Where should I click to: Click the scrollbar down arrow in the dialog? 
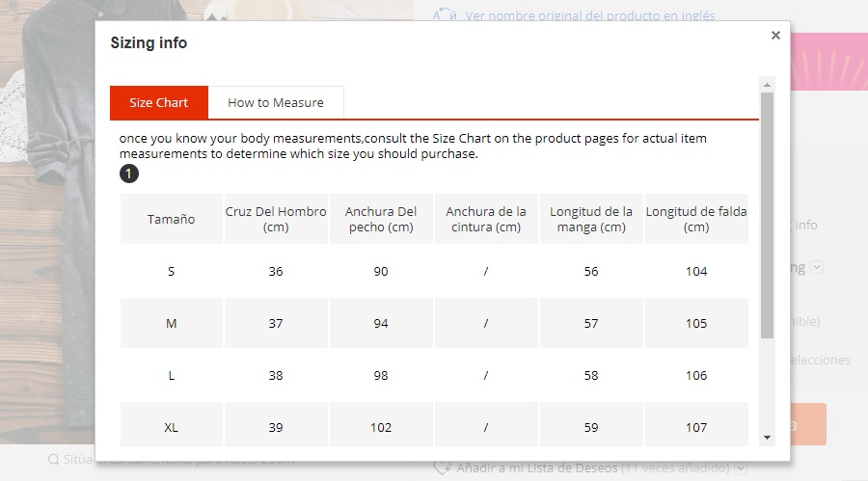[767, 437]
